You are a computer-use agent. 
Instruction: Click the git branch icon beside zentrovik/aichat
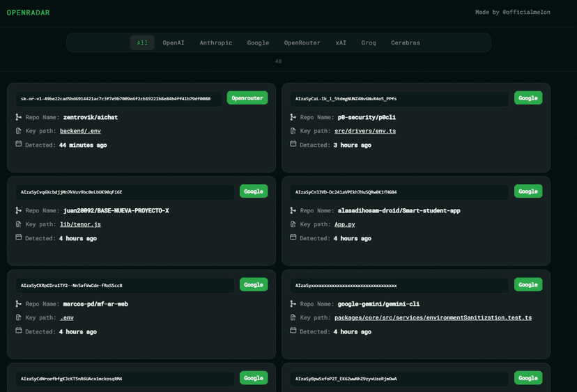tap(19, 117)
